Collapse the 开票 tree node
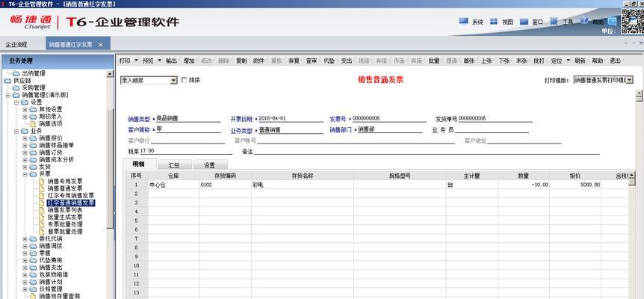The height and width of the screenshot is (299, 644). click(x=25, y=174)
